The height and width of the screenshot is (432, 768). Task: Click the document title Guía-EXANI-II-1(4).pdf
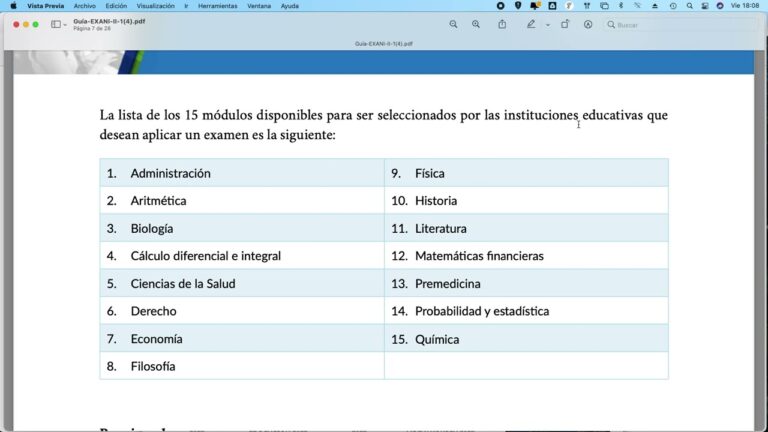[x=109, y=22]
